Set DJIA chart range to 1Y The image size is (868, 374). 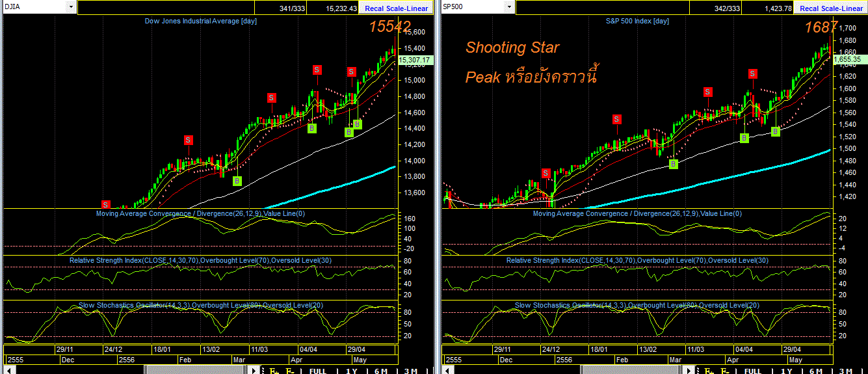pyautogui.click(x=351, y=371)
